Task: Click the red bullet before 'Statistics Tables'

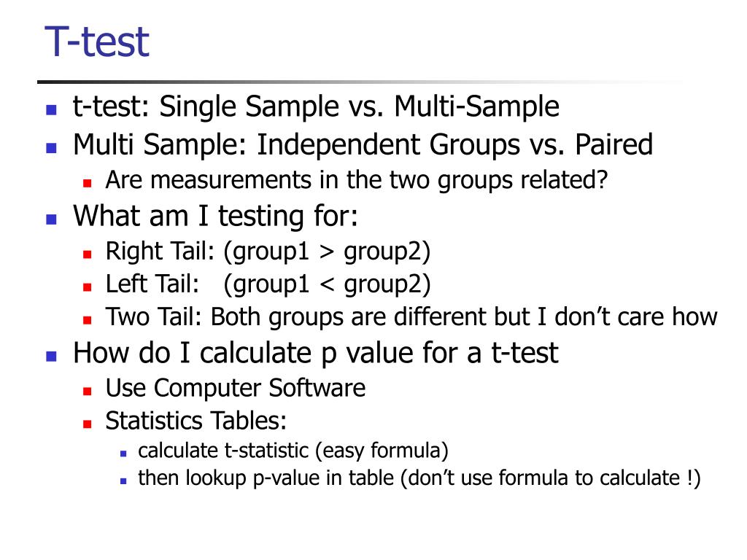Action: coord(87,424)
